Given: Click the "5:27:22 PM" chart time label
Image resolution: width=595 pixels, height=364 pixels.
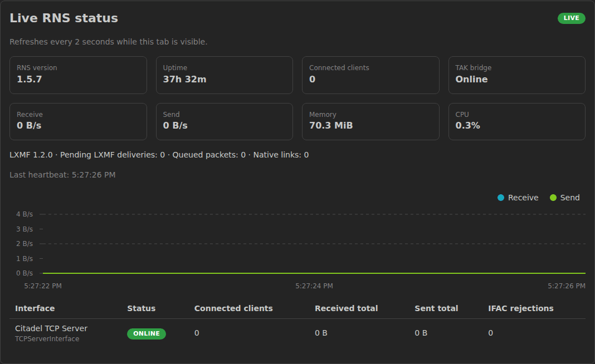Looking at the screenshot, I should coord(43,286).
